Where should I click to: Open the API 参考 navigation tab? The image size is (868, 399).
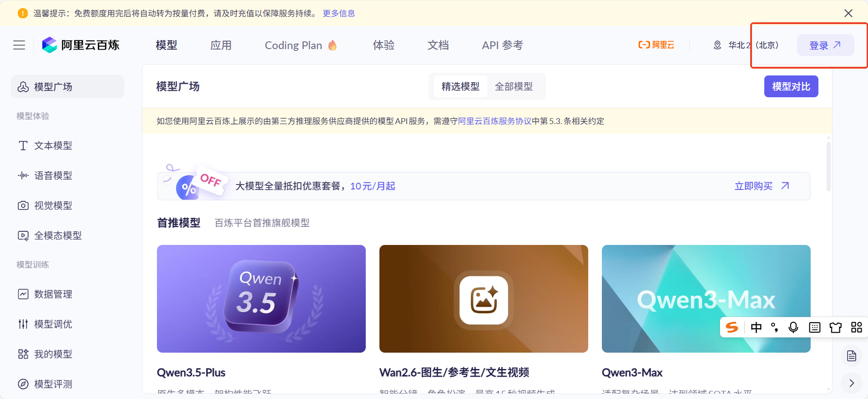click(502, 45)
